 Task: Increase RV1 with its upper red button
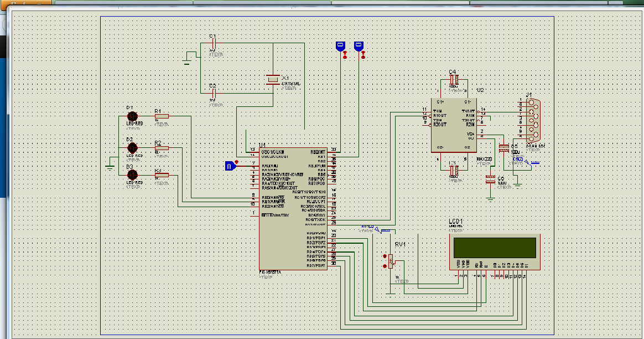(383, 256)
